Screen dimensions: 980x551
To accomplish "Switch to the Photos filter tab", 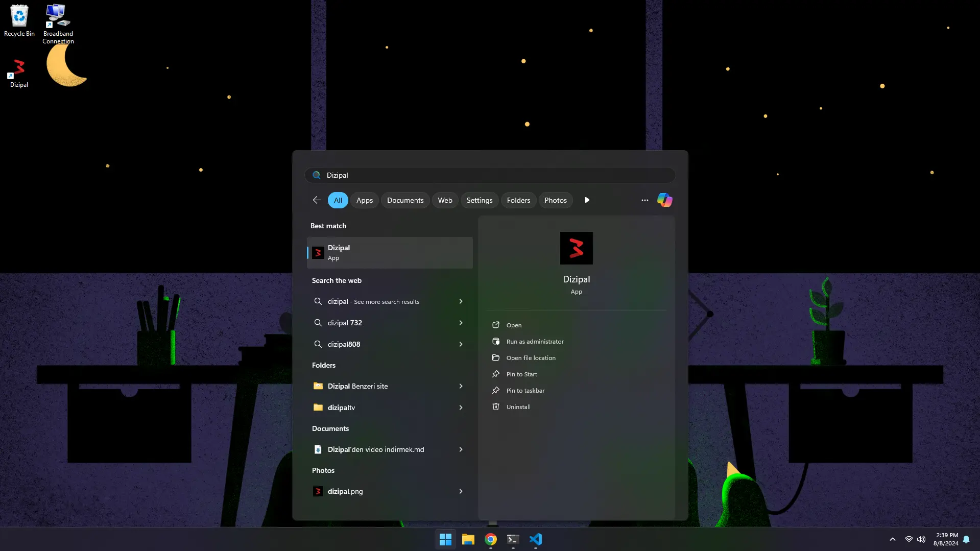I will 555,200.
